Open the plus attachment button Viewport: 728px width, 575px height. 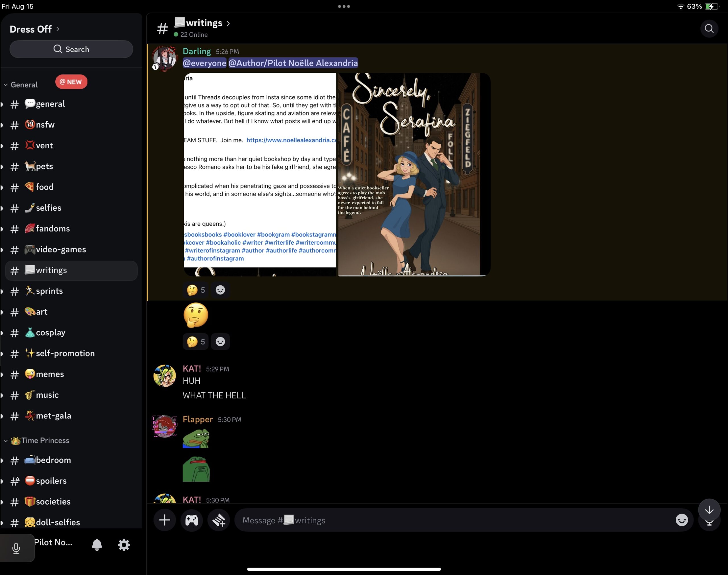164,520
